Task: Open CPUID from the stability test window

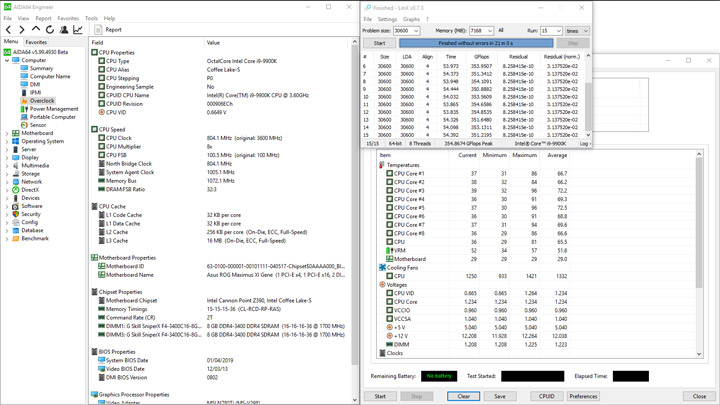Action: click(x=546, y=396)
